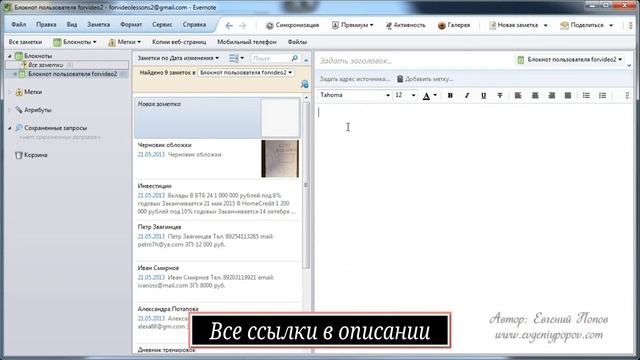Click the Задать заголовок title field
The width and height of the screenshot is (640, 360).
pos(414,61)
